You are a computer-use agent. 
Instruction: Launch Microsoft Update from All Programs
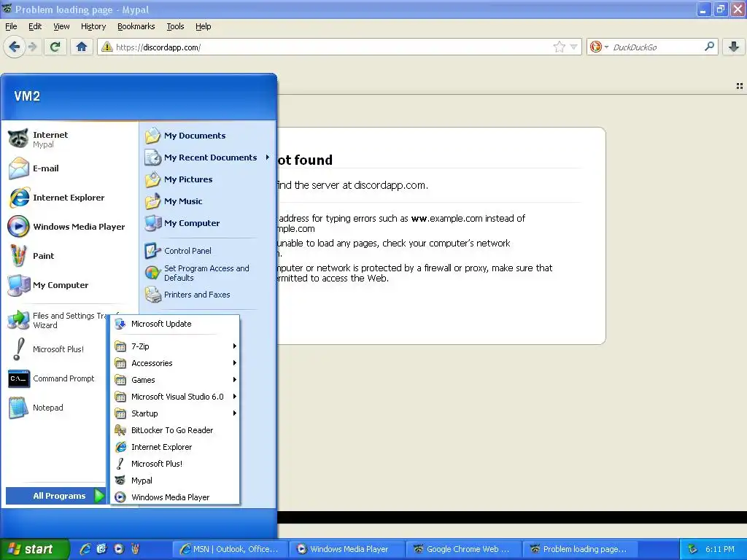pyautogui.click(x=175, y=324)
